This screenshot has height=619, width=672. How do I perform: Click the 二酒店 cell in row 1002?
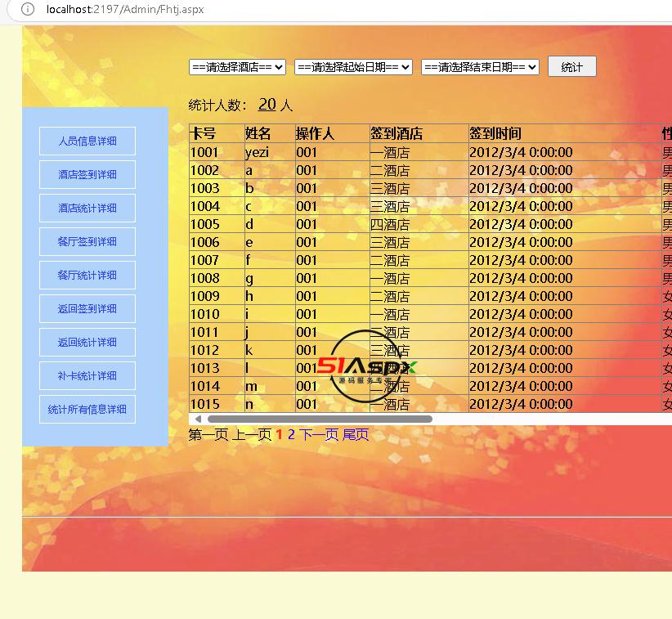pyautogui.click(x=390, y=170)
